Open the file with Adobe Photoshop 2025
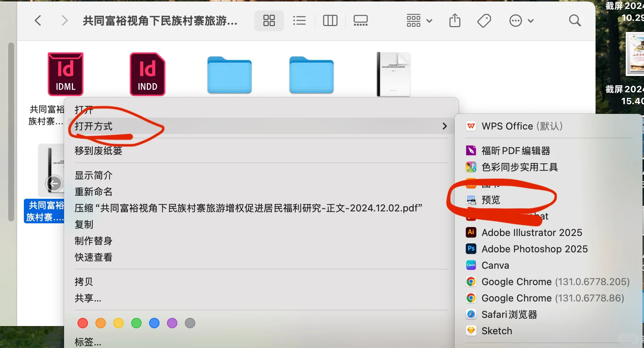The height and width of the screenshot is (348, 644). (535, 249)
